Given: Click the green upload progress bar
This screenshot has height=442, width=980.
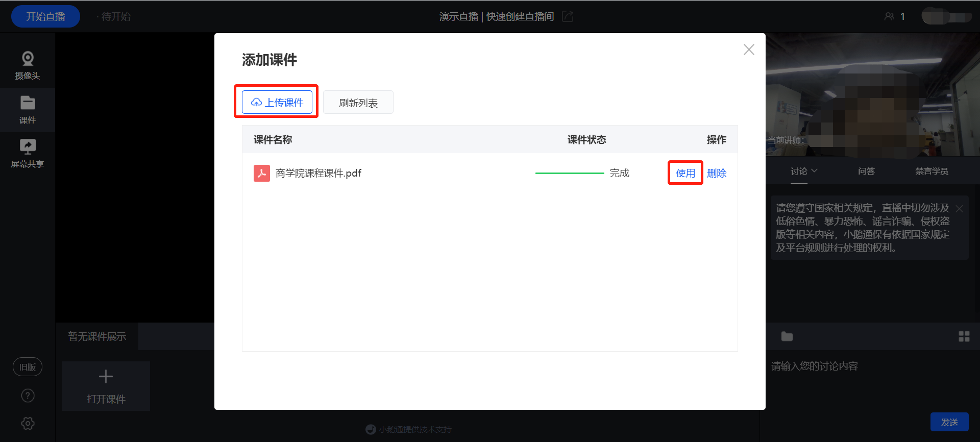Looking at the screenshot, I should point(570,173).
